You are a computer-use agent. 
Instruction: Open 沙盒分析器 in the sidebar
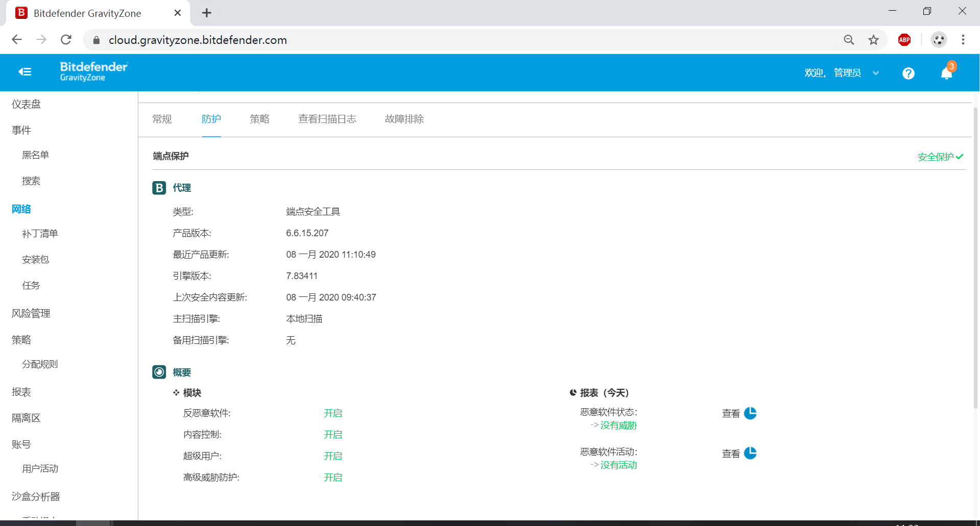[36, 496]
